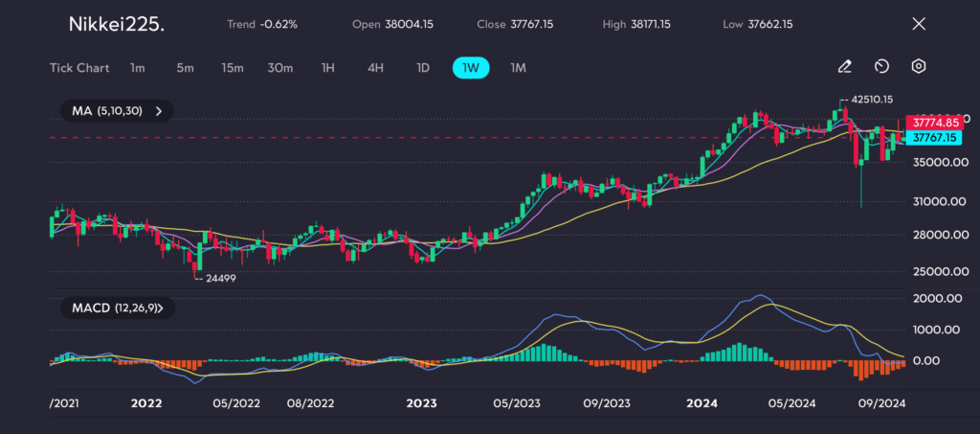Close the Nikkei225 chart with the X
Image resolution: width=980 pixels, height=434 pixels.
point(919,24)
